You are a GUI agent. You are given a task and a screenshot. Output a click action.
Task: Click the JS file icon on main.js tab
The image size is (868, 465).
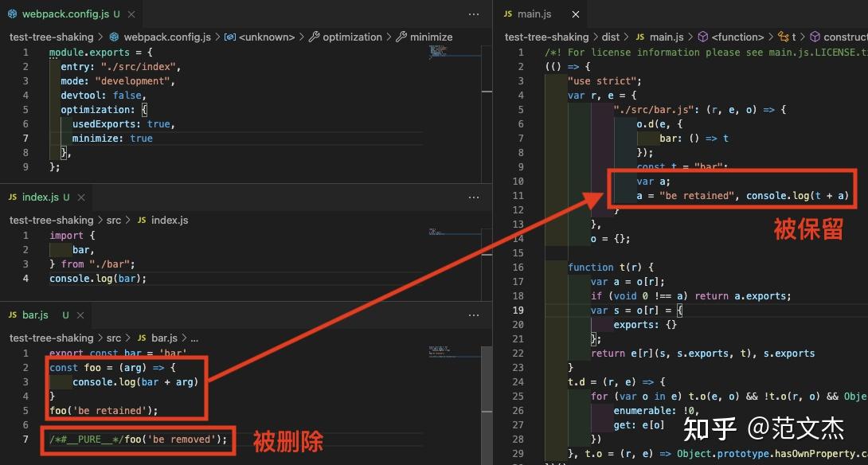506,14
